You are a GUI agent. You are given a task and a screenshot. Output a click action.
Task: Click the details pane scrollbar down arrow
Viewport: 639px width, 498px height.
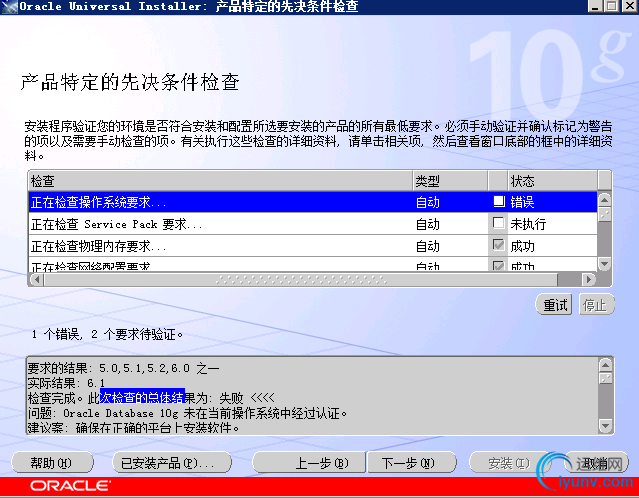click(606, 426)
